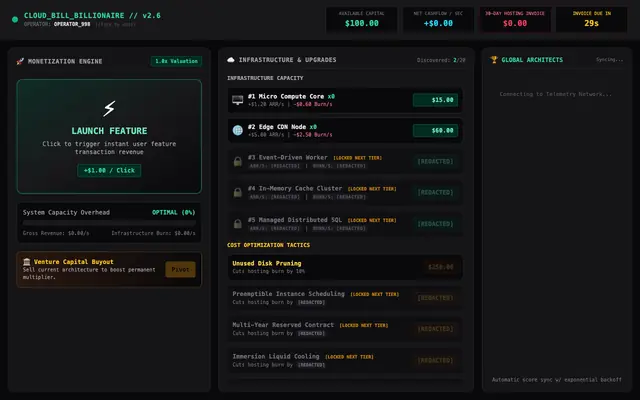The height and width of the screenshot is (400, 640).
Task: Click the +$1.00 / Click button
Action: 109,171
